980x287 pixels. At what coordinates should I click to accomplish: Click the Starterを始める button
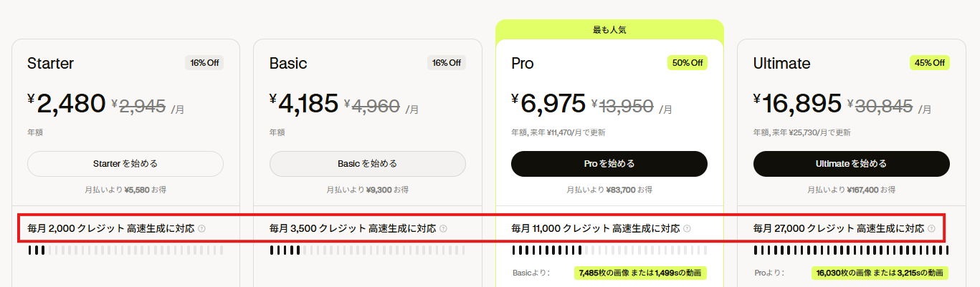coord(125,164)
